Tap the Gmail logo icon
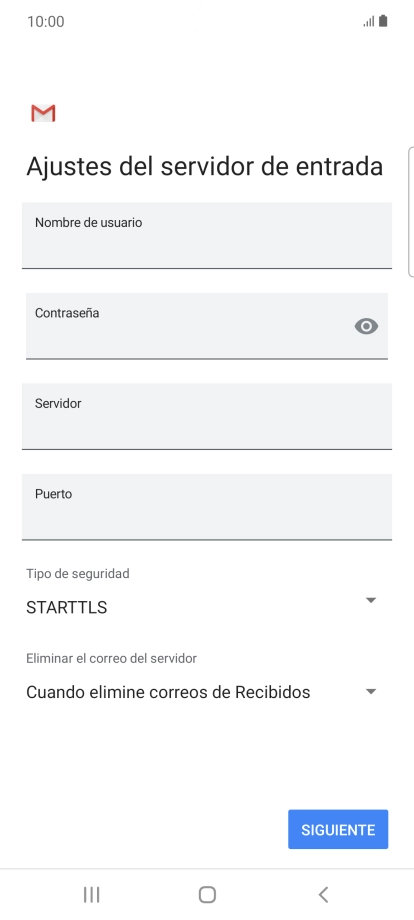 [43, 113]
